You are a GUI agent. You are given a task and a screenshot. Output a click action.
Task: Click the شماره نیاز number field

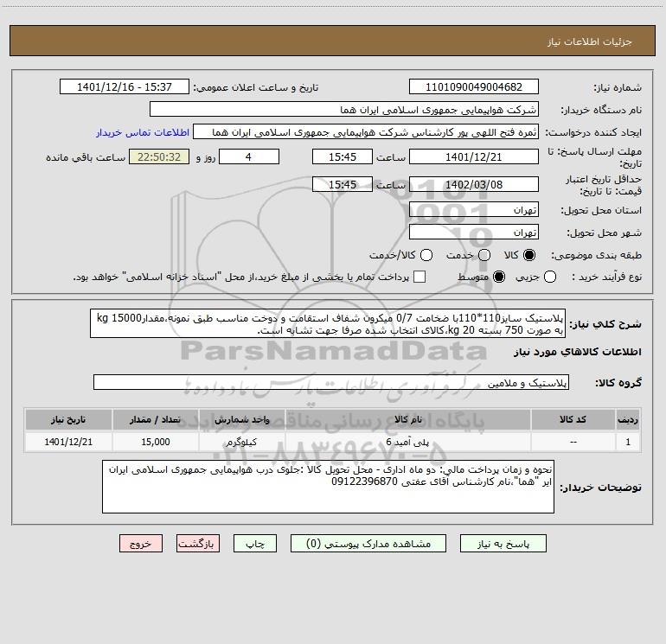pos(472,87)
